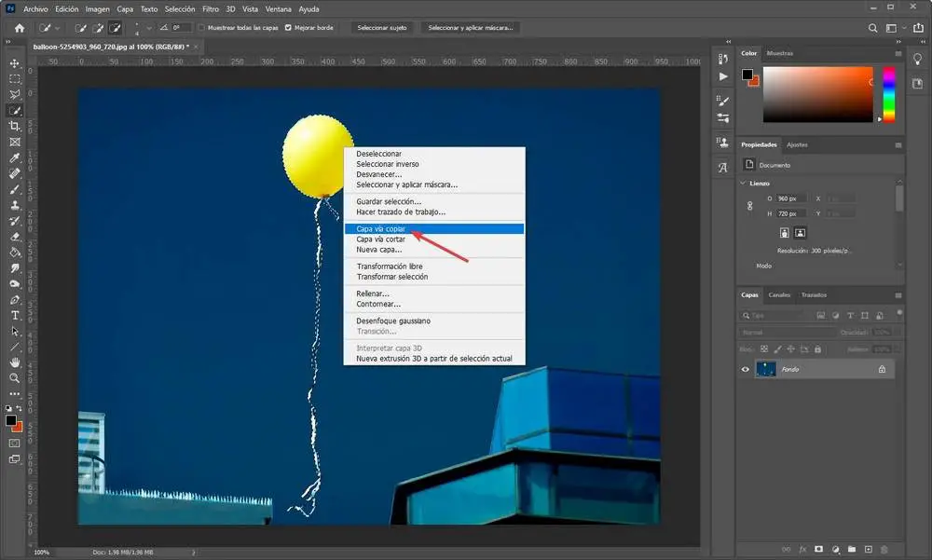Click 'Seleccionar y aplicar máscara...' button
This screenshot has width=932, height=560.
(471, 28)
